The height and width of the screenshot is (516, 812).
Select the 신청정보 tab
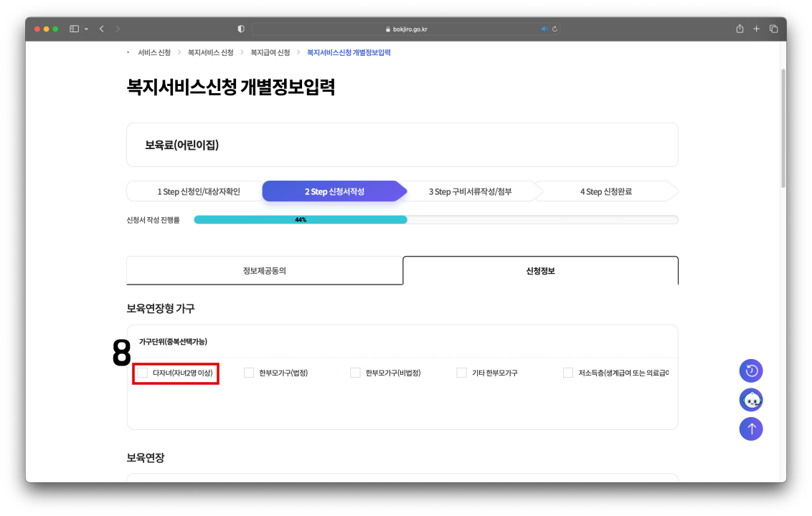click(540, 270)
